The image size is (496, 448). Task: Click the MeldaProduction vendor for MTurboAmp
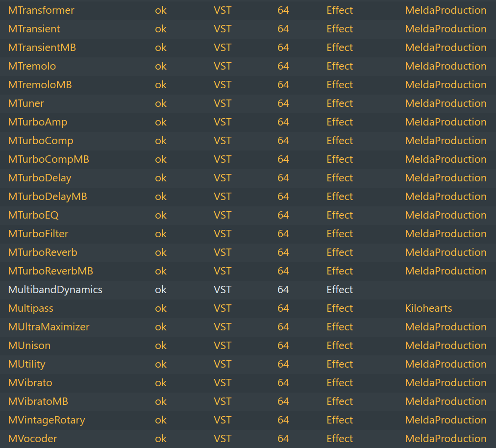coord(446,122)
